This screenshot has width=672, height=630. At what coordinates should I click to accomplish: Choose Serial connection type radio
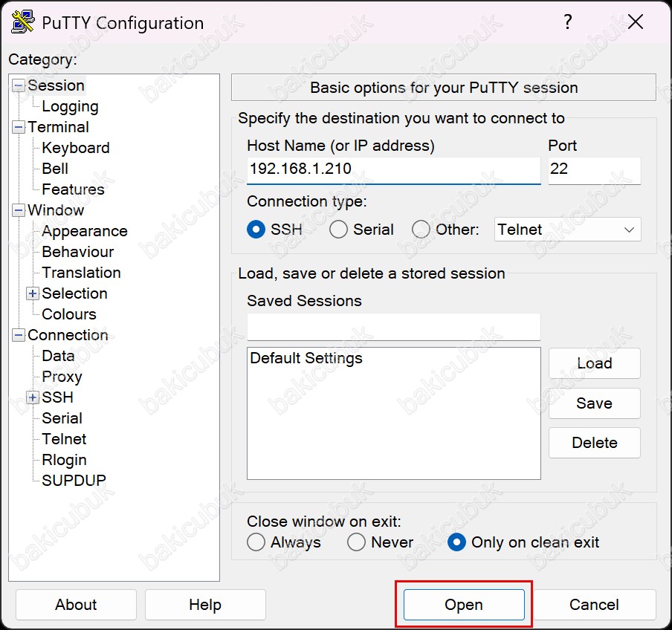(338, 230)
